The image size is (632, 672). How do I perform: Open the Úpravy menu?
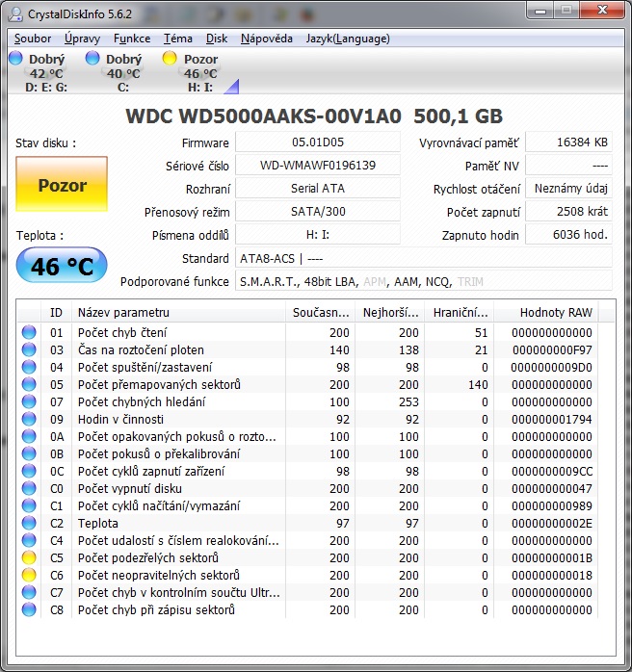click(82, 39)
